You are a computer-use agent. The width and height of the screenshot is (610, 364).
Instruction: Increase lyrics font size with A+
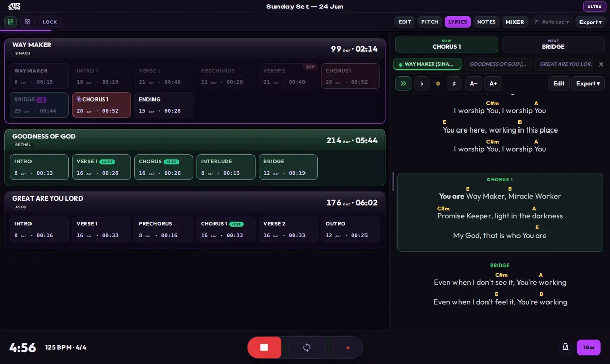(x=493, y=83)
